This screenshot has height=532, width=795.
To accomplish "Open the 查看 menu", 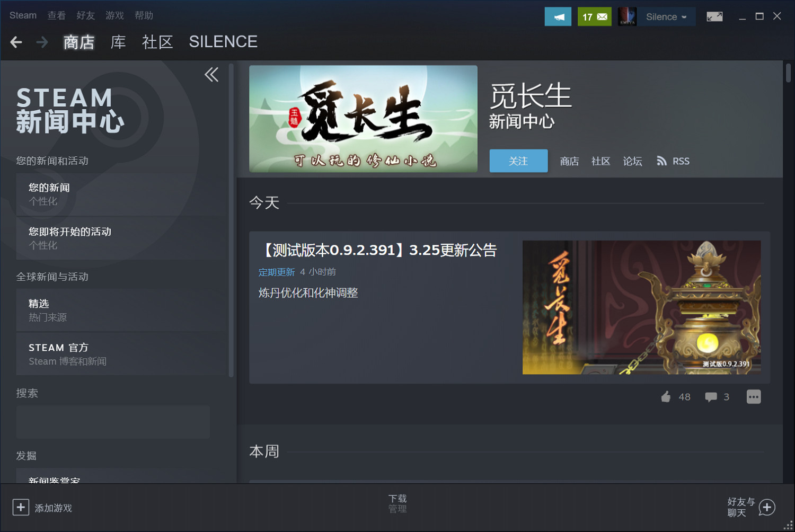I will [x=56, y=15].
